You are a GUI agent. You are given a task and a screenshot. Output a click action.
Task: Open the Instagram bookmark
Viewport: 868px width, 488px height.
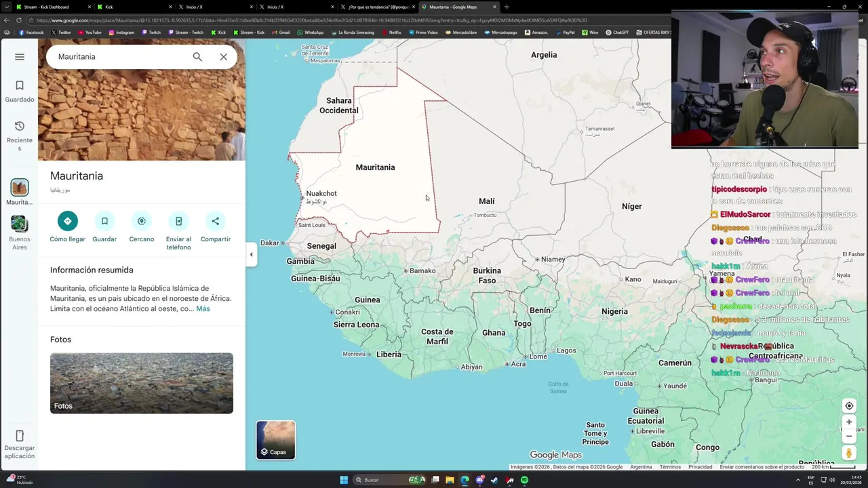[121, 33]
